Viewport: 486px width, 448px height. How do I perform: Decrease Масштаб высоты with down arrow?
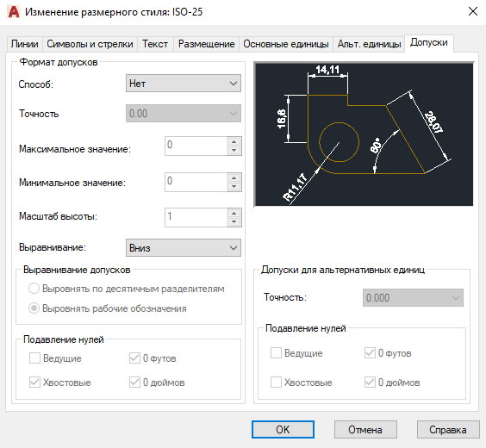[x=234, y=221]
